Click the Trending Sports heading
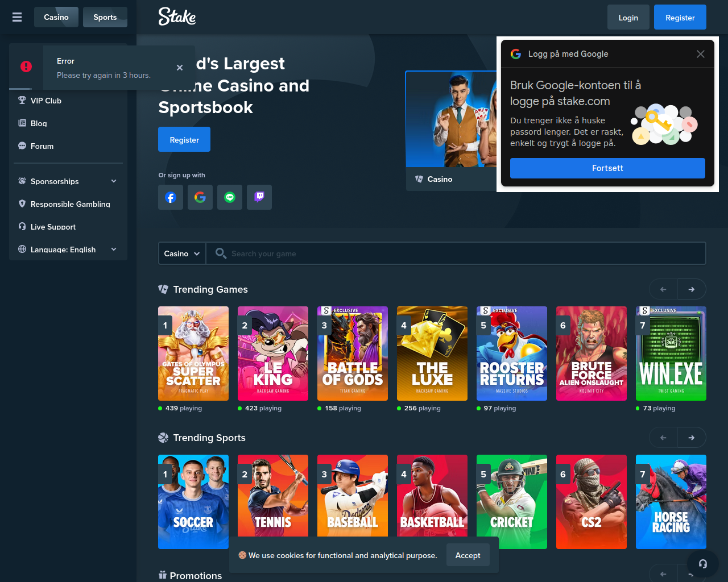This screenshot has width=728, height=582. point(209,438)
